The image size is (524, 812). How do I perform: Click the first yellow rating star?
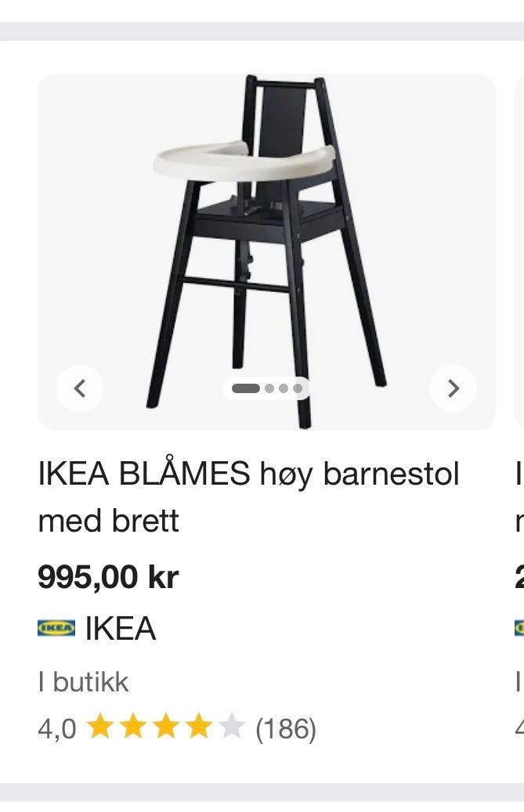pos(100,726)
